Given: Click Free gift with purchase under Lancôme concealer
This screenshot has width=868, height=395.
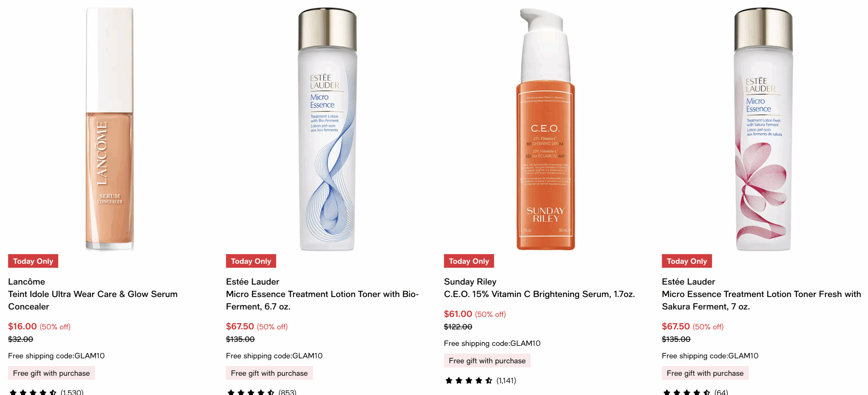Looking at the screenshot, I should click(x=52, y=373).
